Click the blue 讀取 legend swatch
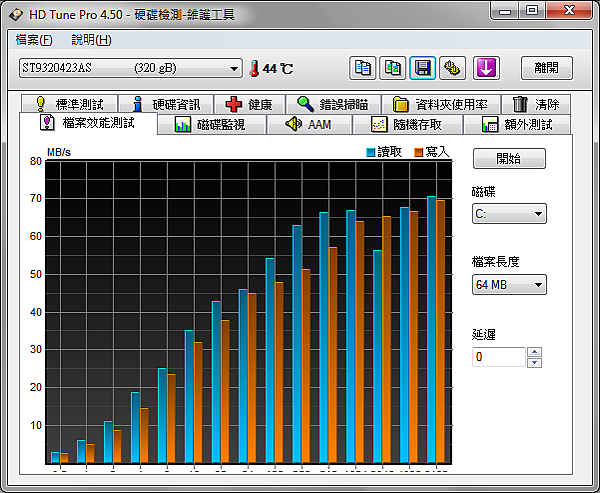The image size is (600, 493). [370, 152]
